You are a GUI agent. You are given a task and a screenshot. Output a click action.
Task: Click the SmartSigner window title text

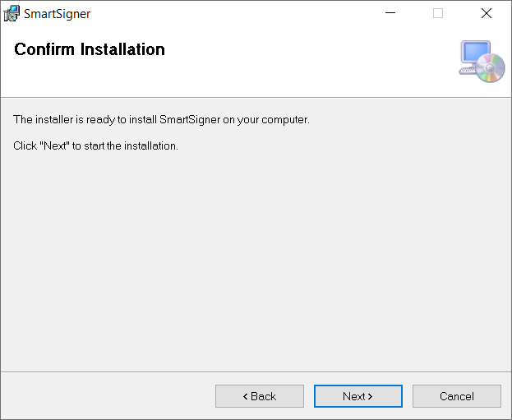pyautogui.click(x=58, y=14)
